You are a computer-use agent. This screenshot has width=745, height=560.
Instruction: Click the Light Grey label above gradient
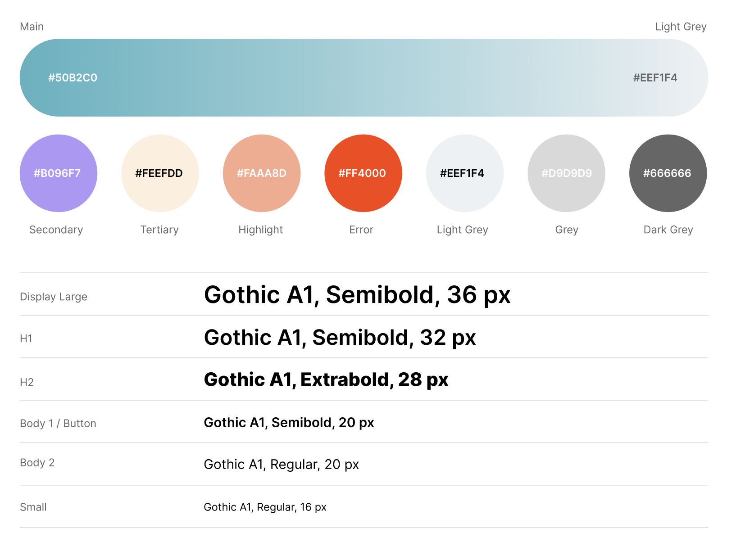tap(681, 27)
